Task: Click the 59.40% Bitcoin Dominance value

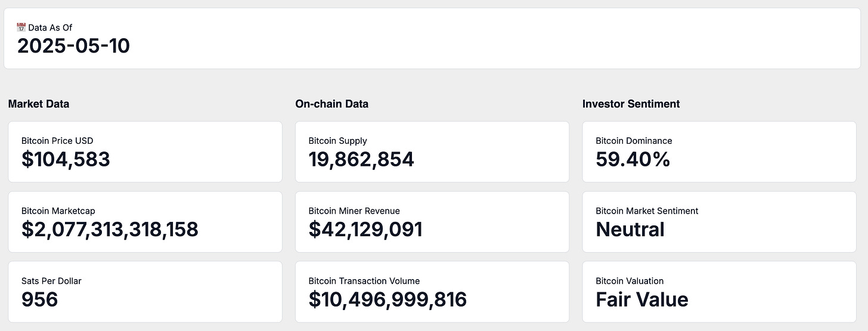Action: 633,159
